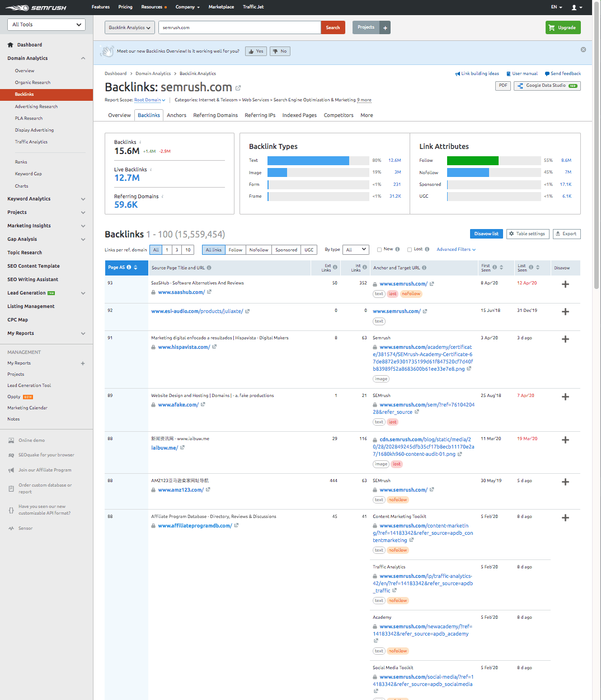Add amz123.com row to disavow list
The height and width of the screenshot is (700, 601).
[x=565, y=482]
